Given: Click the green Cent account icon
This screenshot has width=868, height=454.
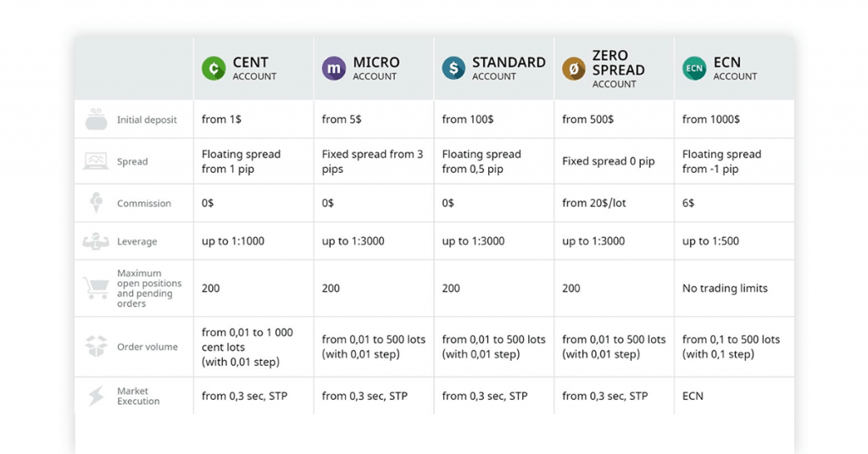Looking at the screenshot, I should [214, 69].
